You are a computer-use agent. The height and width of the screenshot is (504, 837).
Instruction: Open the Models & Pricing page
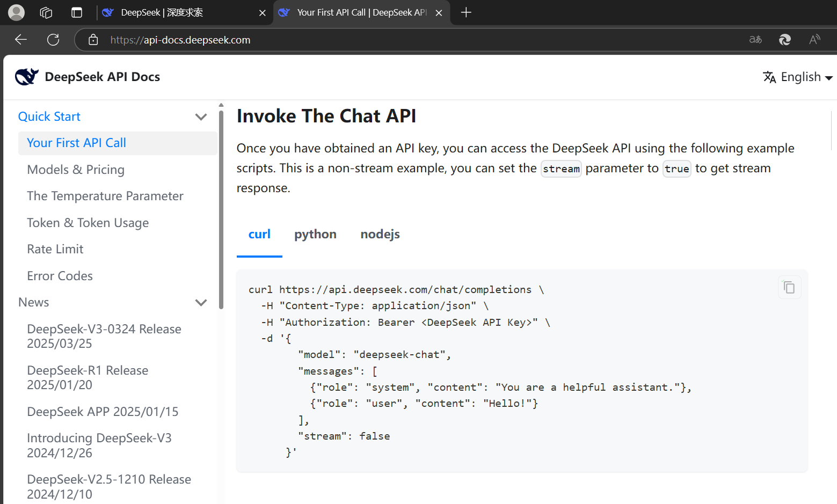(76, 170)
